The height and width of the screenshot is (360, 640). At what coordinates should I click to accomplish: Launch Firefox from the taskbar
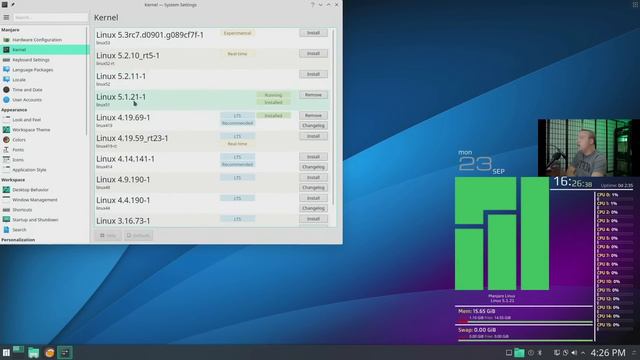click(x=50, y=353)
